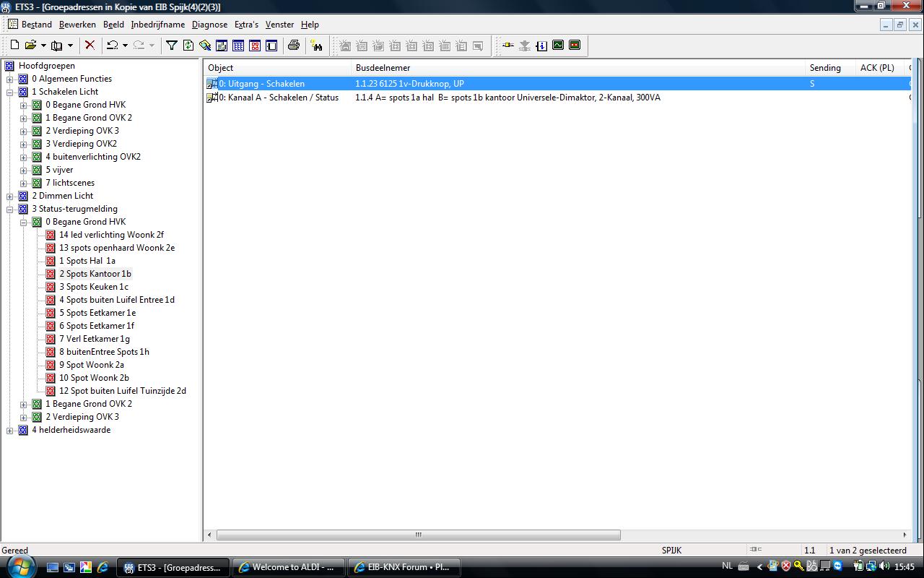
Task: Click the Undo arrow icon
Action: coord(112,46)
